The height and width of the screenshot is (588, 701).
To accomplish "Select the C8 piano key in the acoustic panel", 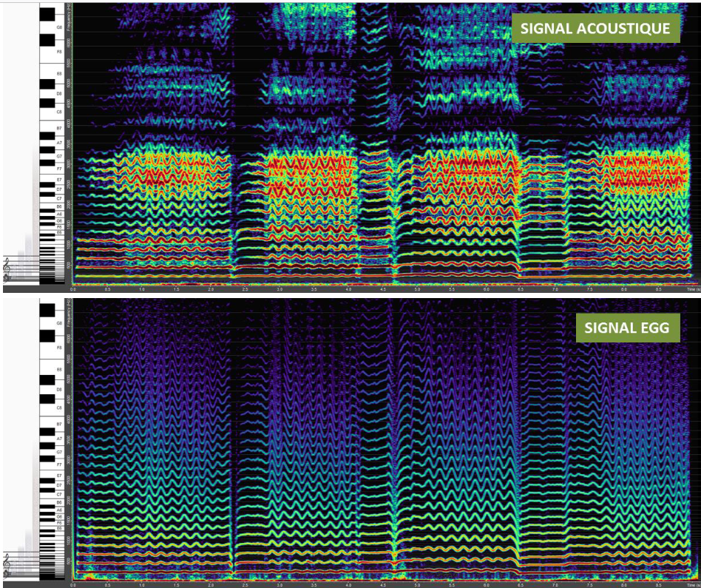I will click(x=58, y=112).
